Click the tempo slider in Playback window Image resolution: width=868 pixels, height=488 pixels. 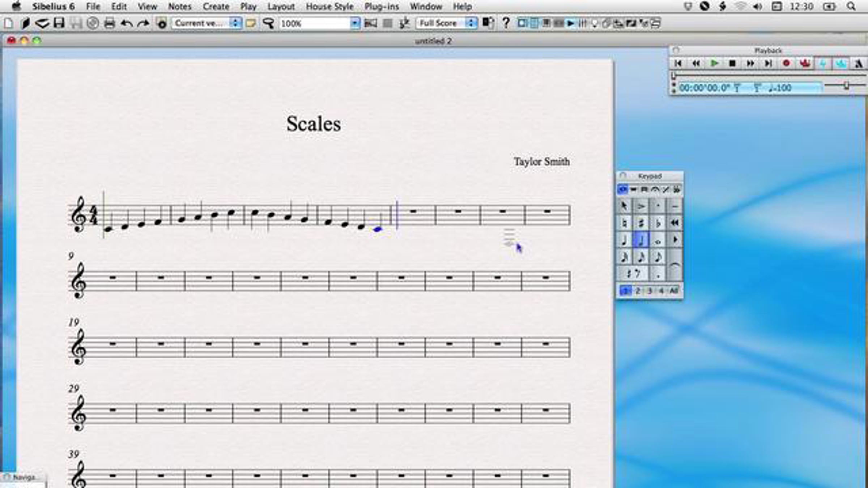(x=846, y=86)
